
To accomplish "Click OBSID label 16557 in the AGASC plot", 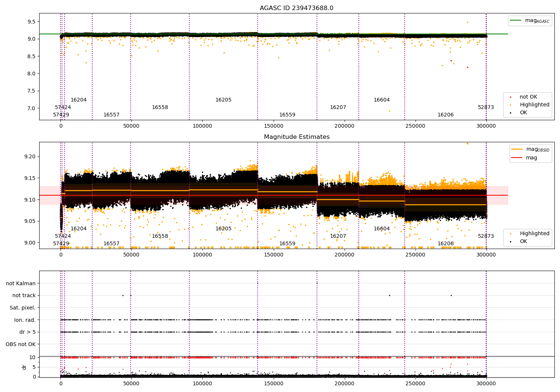I will 111,115.
